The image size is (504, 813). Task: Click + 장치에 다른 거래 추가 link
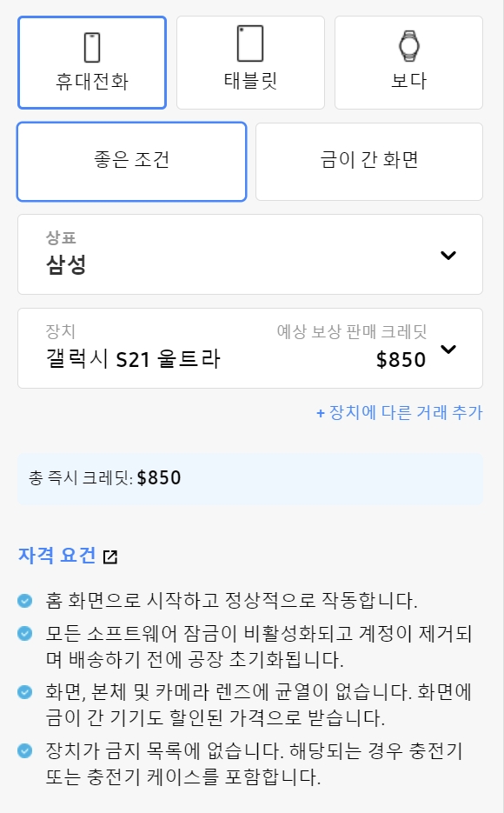click(400, 413)
